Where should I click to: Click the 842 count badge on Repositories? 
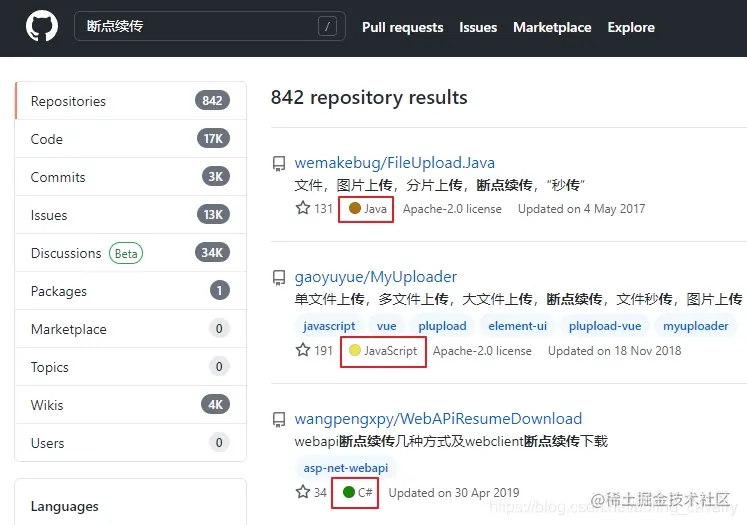[212, 101]
